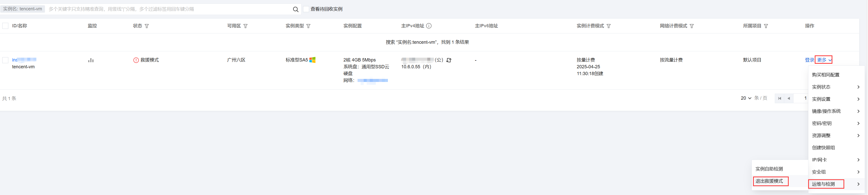This screenshot has height=195, width=868.
Task: Go to first page of results
Action: (779, 99)
